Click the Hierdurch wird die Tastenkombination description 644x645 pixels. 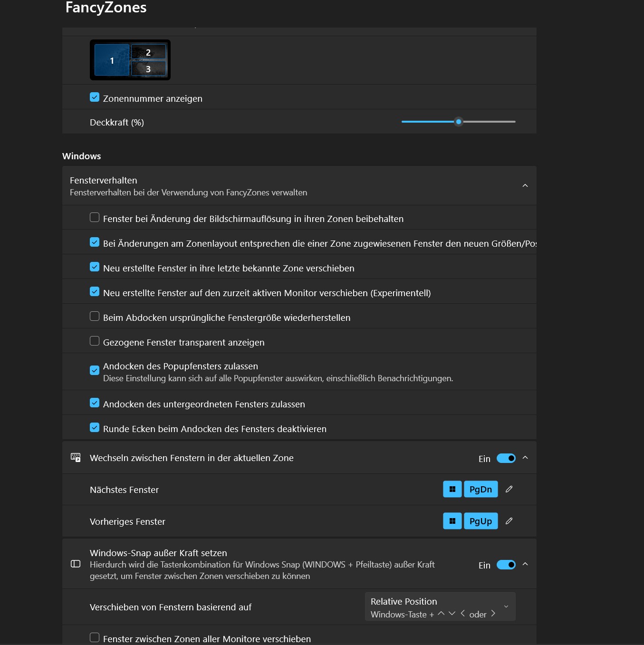[x=262, y=570]
